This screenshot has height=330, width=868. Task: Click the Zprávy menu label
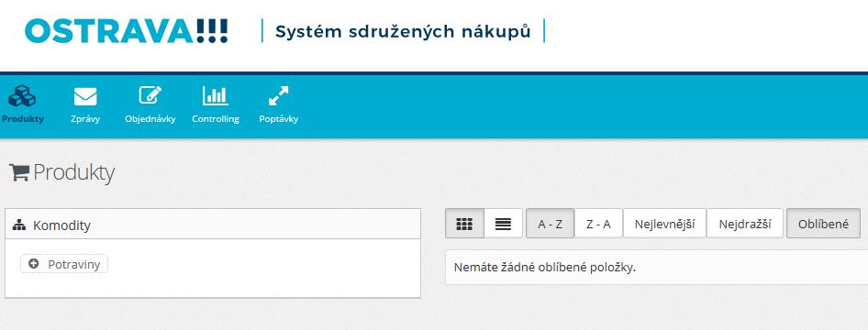[85, 119]
